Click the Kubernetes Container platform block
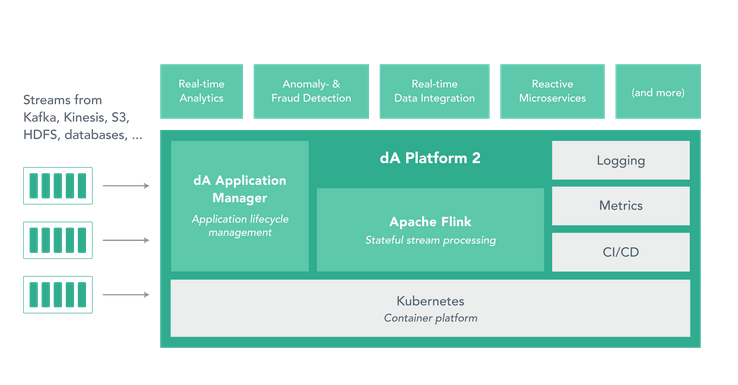Screen dimensions: 738x385 pos(430,308)
